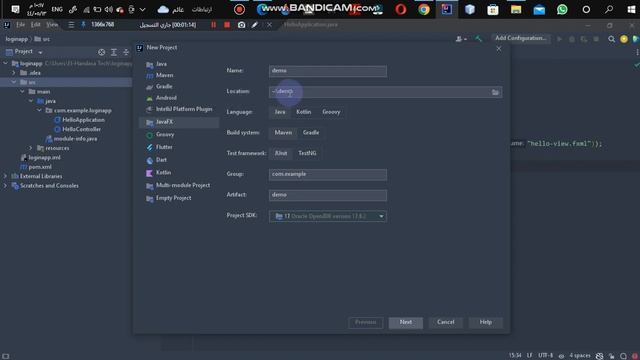640x360 pixels.
Task: Click the Cancel button
Action: [x=446, y=322]
